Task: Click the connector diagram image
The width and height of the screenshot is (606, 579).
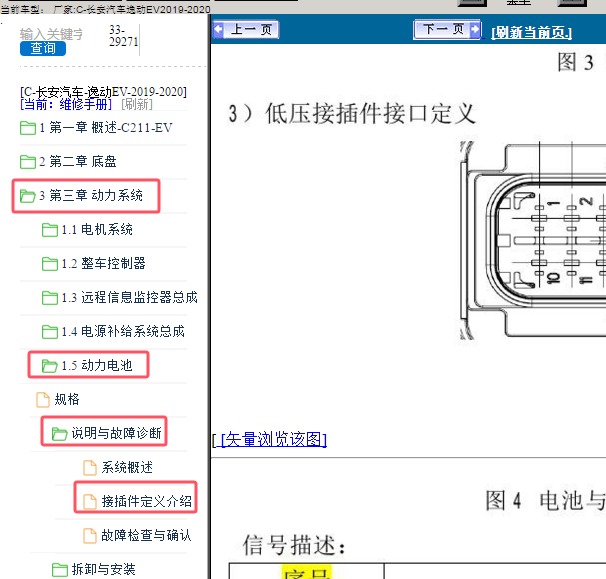Action: pos(533,240)
